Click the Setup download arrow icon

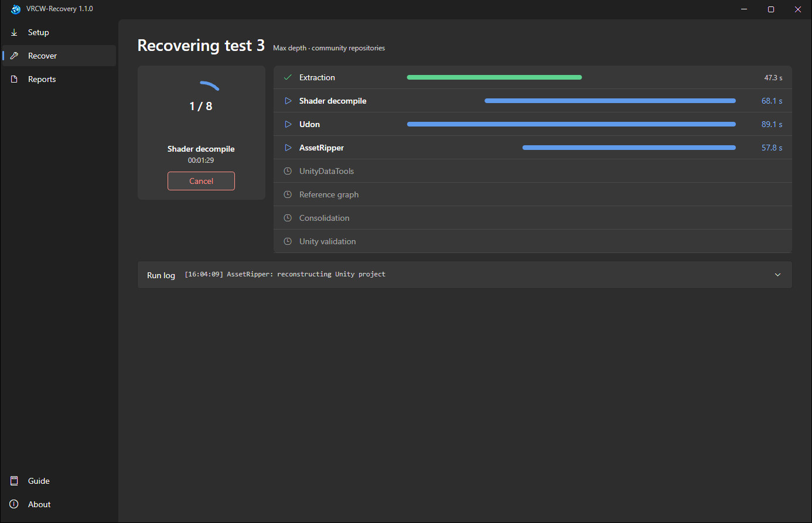14,32
